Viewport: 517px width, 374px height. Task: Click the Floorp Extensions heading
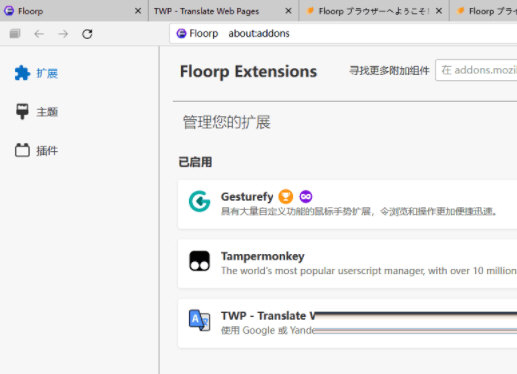click(x=248, y=71)
